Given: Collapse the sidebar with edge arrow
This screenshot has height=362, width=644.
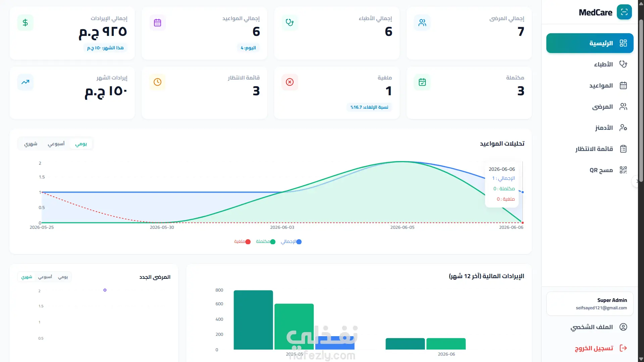Looking at the screenshot, I should [x=636, y=181].
